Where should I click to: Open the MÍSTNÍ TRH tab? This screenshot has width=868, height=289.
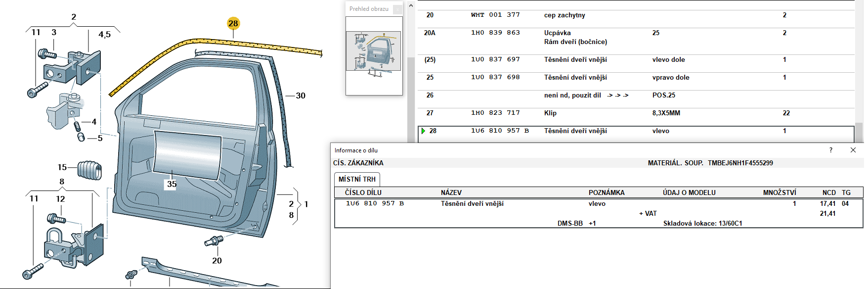(x=357, y=179)
